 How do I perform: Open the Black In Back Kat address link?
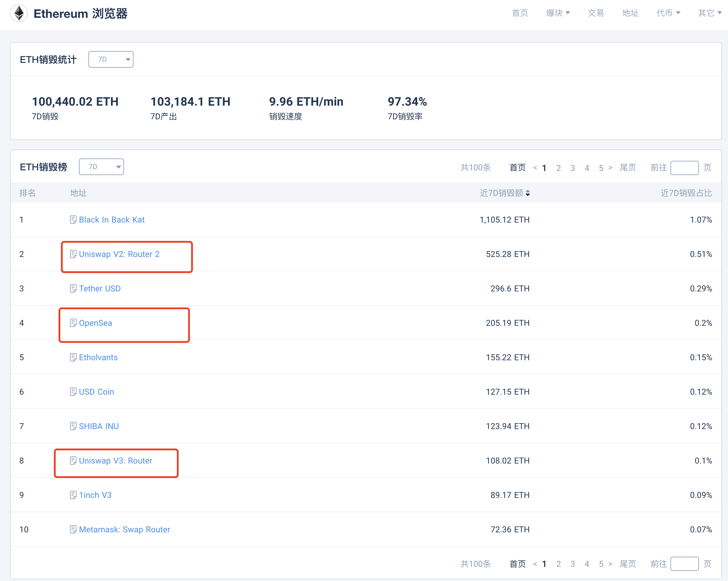(x=112, y=220)
